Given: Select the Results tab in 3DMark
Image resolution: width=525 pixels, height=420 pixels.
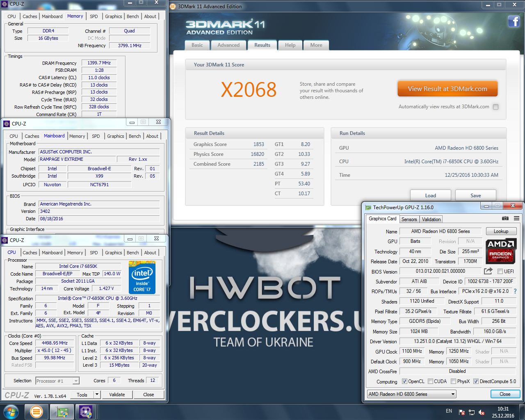Looking at the screenshot, I should (x=262, y=45).
